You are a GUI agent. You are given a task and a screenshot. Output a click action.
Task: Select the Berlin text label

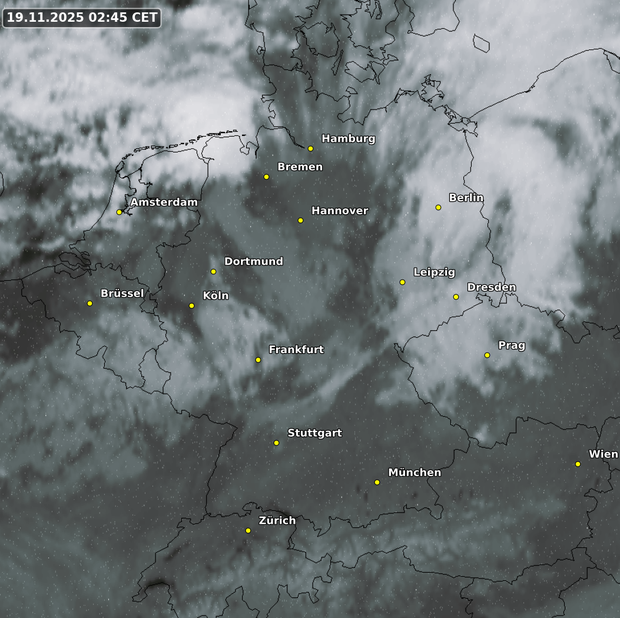pyautogui.click(x=466, y=198)
